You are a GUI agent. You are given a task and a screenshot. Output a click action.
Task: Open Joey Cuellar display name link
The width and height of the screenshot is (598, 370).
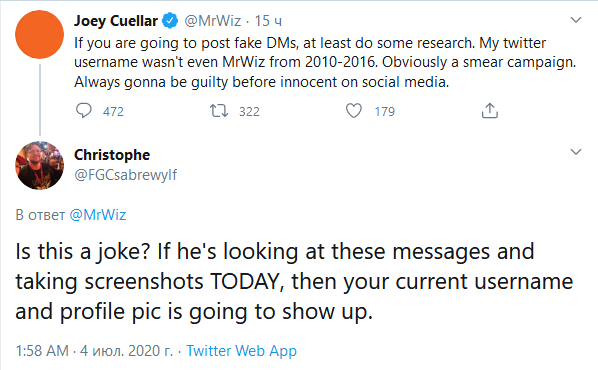tap(116, 21)
